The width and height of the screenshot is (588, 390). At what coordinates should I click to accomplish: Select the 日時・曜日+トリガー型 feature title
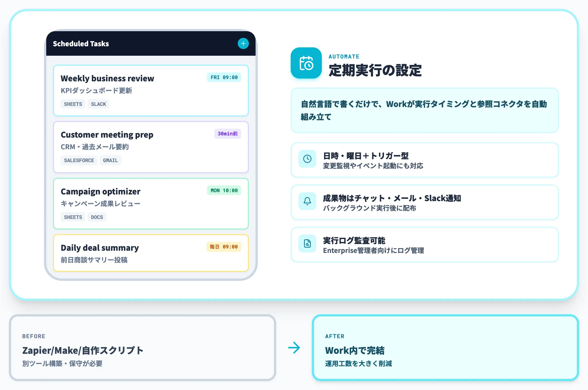[x=366, y=156]
